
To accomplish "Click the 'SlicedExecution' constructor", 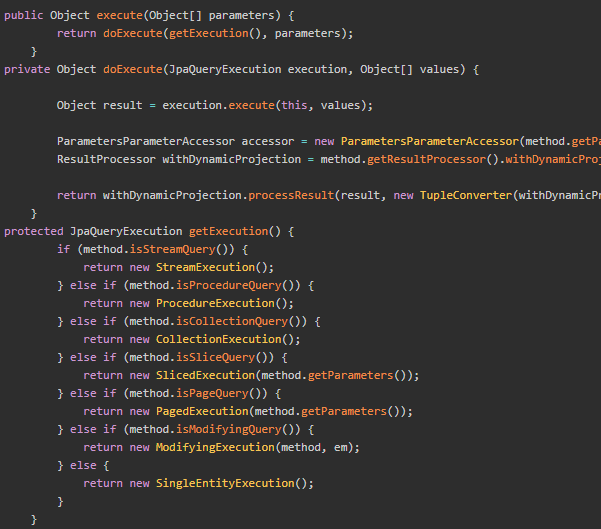I will pos(205,376).
